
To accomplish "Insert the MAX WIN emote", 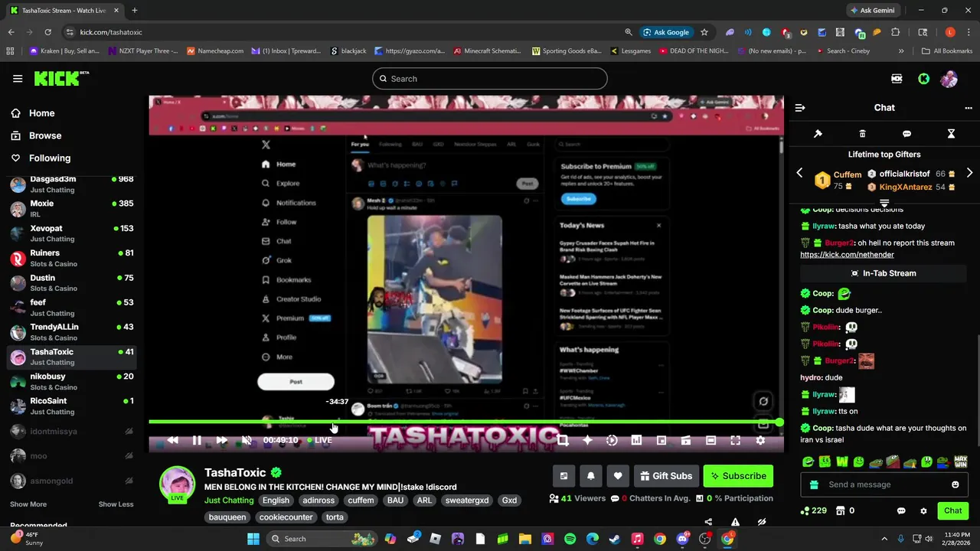I will pos(961,461).
